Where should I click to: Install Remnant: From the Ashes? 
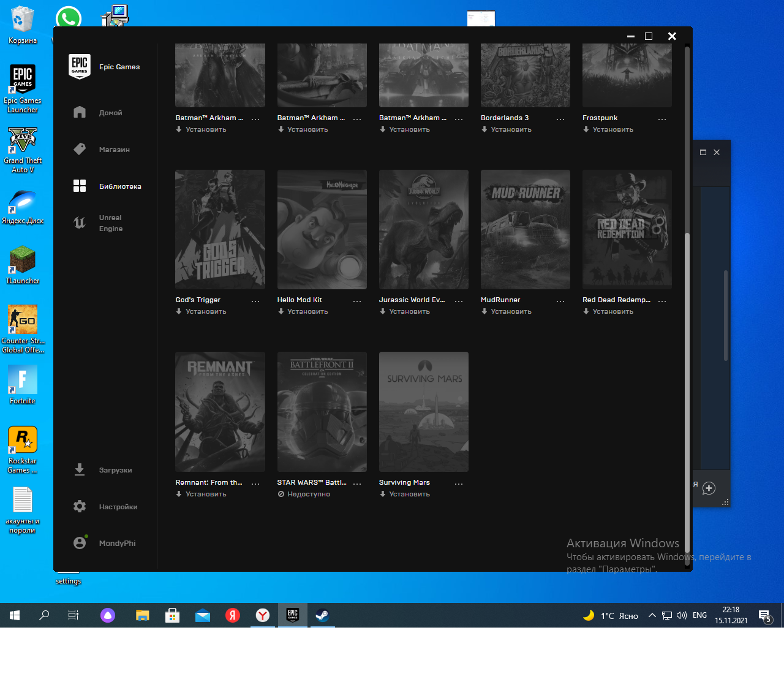pyautogui.click(x=201, y=494)
